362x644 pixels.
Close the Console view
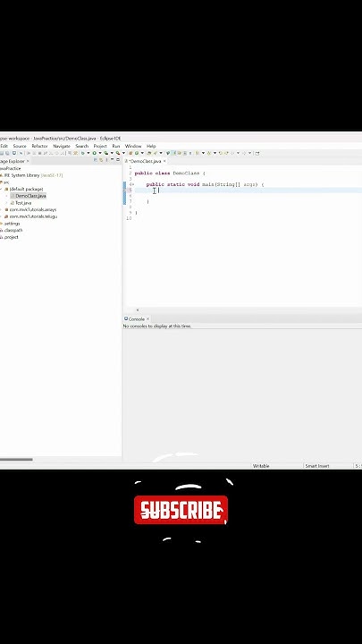147,318
